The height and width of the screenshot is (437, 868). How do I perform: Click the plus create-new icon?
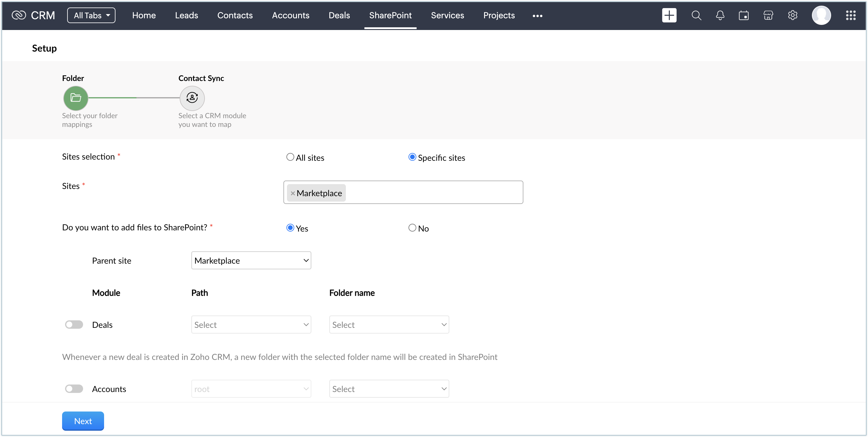[x=669, y=15]
